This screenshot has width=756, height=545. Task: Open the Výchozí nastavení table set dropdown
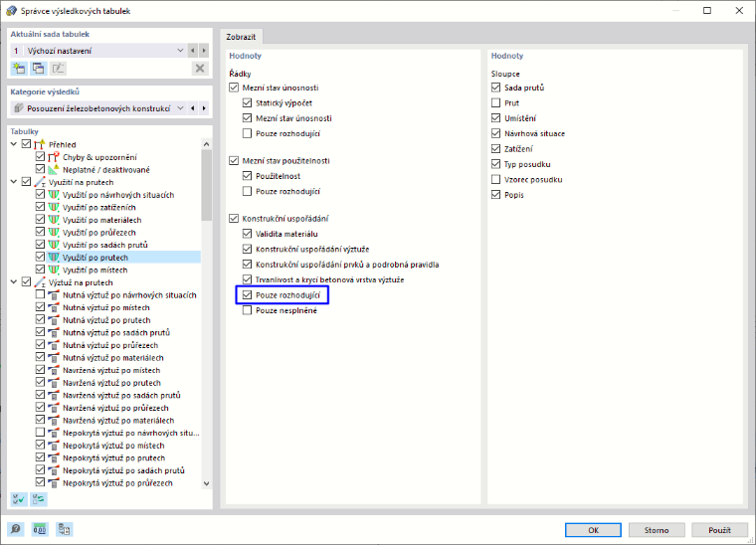click(x=180, y=50)
